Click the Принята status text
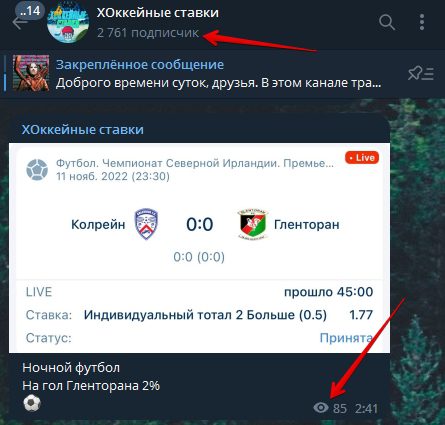 click(x=346, y=338)
